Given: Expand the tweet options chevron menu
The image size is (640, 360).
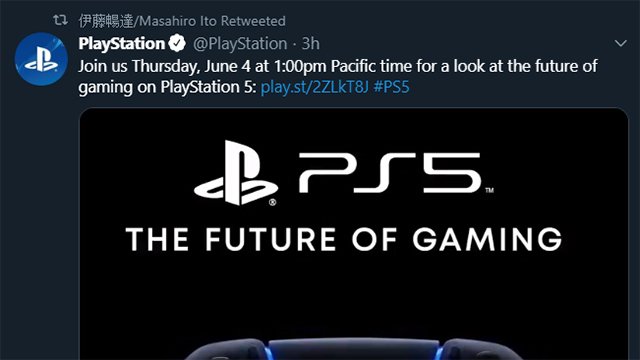Looking at the screenshot, I should coord(620,43).
